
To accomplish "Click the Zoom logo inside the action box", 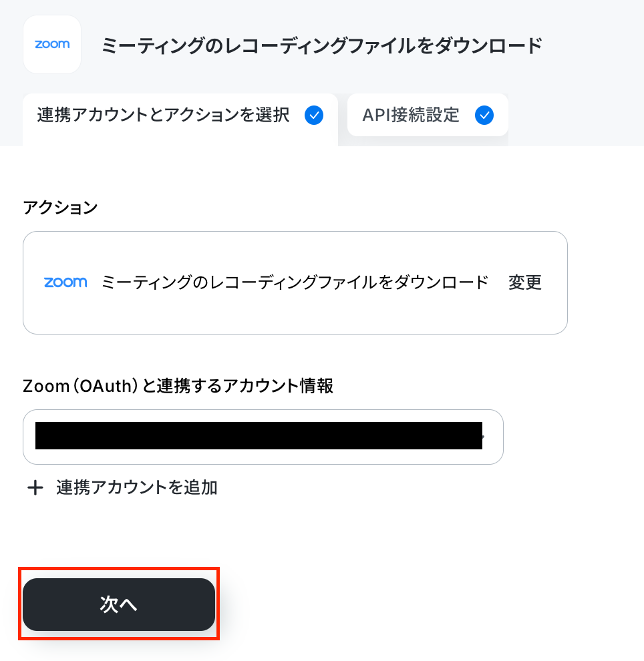I will (65, 282).
